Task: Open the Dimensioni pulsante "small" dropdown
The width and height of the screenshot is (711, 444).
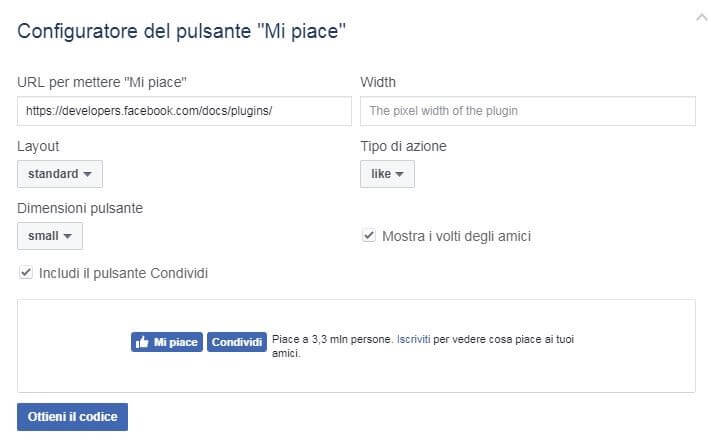Action: (x=50, y=236)
